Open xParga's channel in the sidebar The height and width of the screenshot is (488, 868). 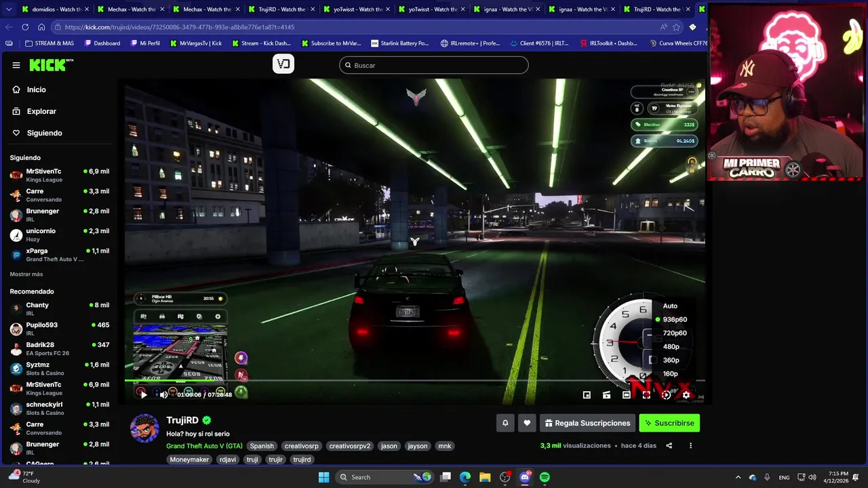pos(59,255)
